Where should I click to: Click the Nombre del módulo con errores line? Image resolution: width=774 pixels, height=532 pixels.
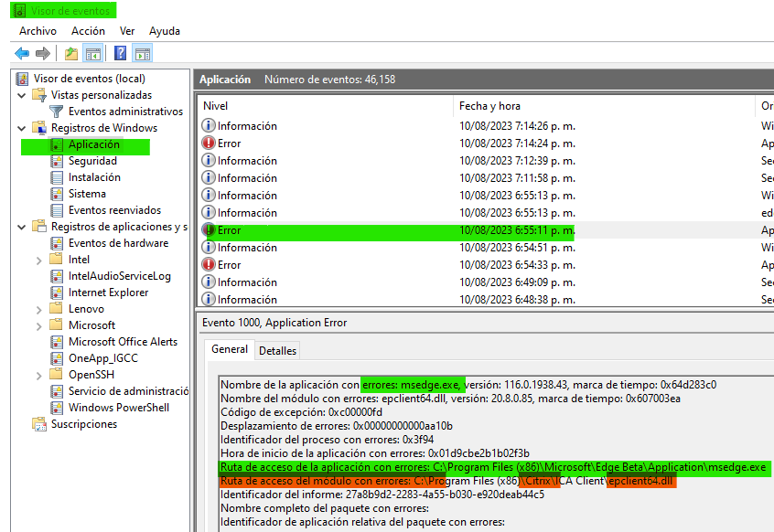click(x=450, y=399)
